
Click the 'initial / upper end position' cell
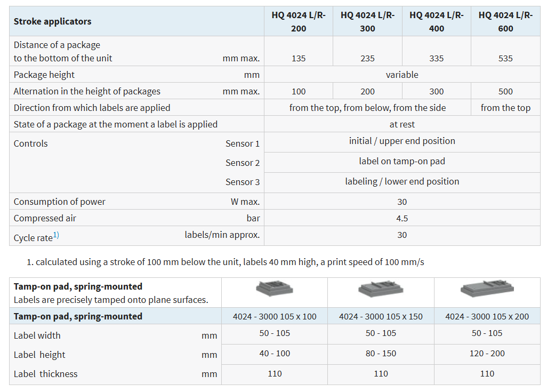[402, 141]
